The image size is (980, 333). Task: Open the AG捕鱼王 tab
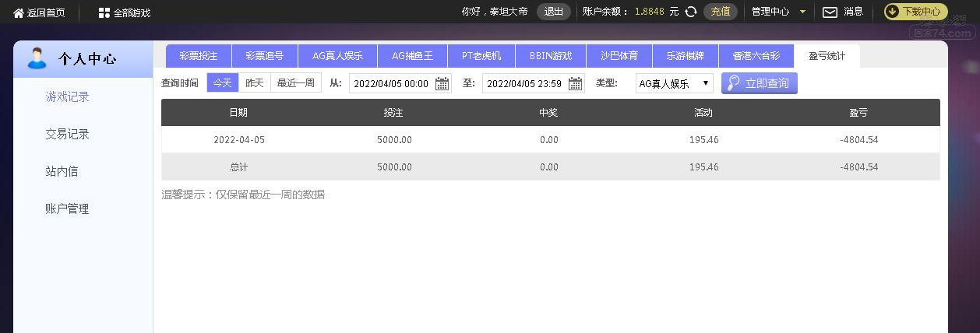click(413, 56)
